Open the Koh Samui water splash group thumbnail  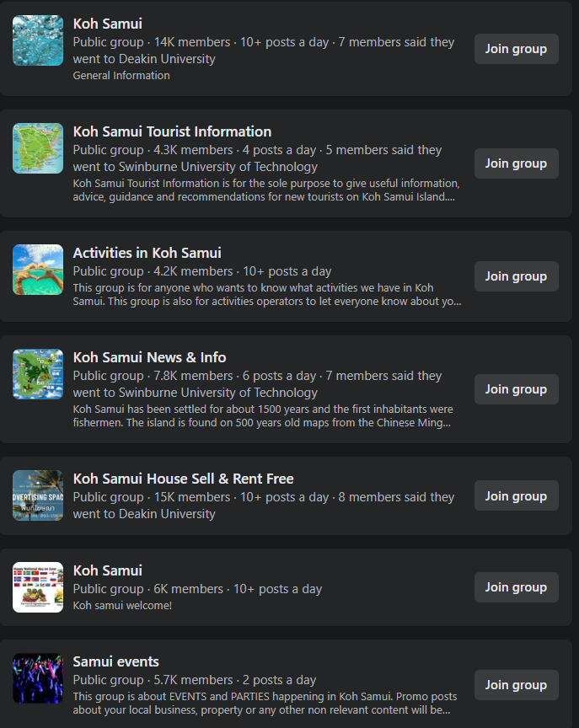[38, 40]
